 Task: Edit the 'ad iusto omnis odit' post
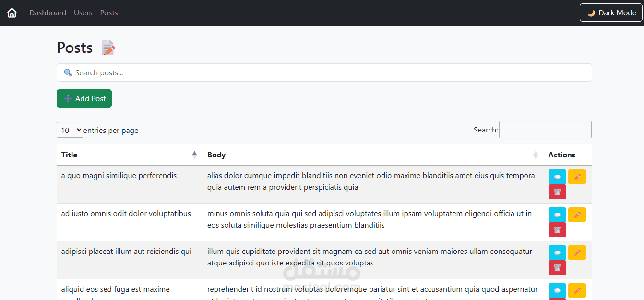pos(577,215)
